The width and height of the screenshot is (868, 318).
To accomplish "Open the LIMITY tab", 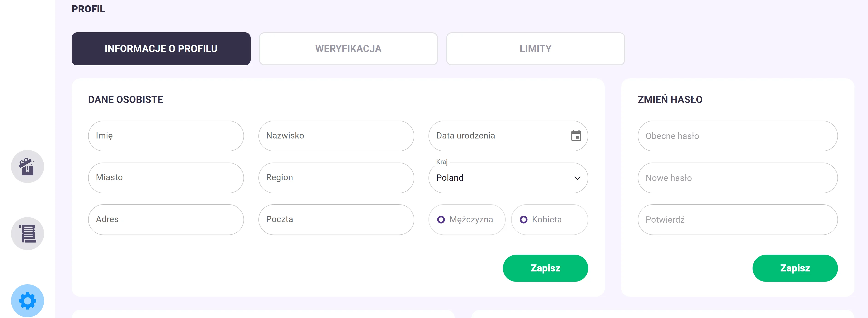I will tap(535, 48).
